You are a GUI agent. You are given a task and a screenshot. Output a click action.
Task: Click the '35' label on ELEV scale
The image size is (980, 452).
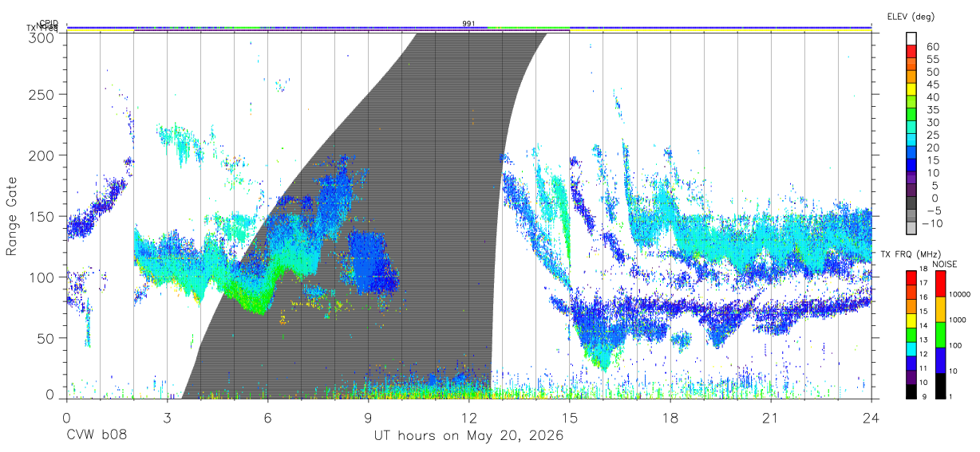pos(932,109)
